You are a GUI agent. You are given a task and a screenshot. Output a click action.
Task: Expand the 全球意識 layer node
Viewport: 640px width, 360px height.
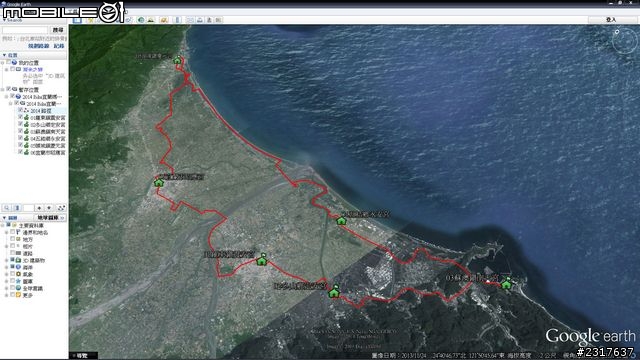[x=7, y=288]
